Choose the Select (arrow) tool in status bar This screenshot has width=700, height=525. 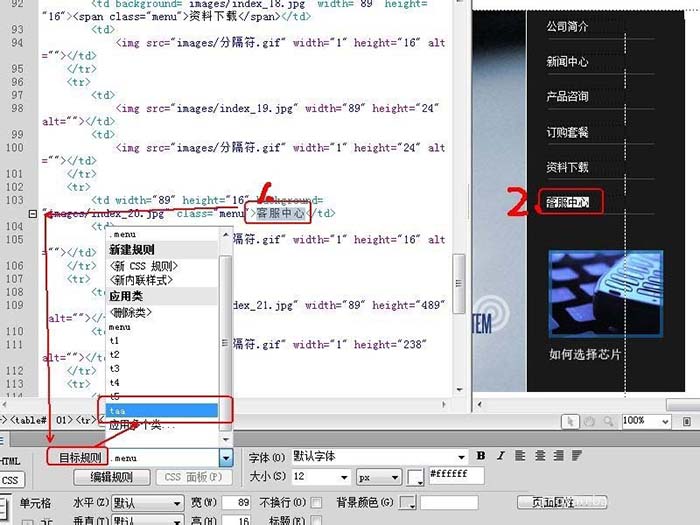tap(570, 421)
